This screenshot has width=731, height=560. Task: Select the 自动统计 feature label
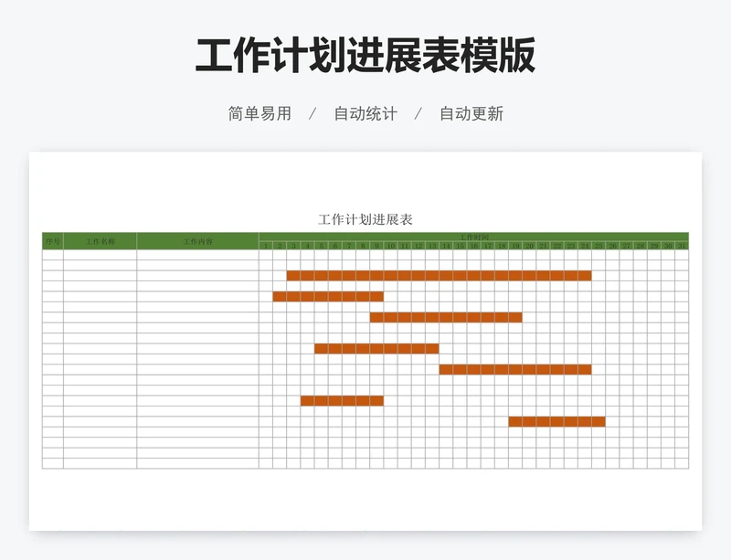pyautogui.click(x=365, y=113)
